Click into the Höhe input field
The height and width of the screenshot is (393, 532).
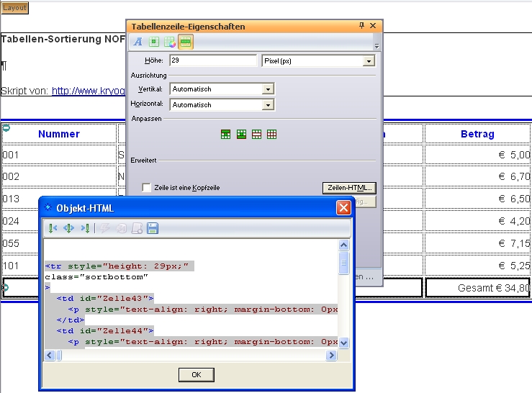pos(213,61)
